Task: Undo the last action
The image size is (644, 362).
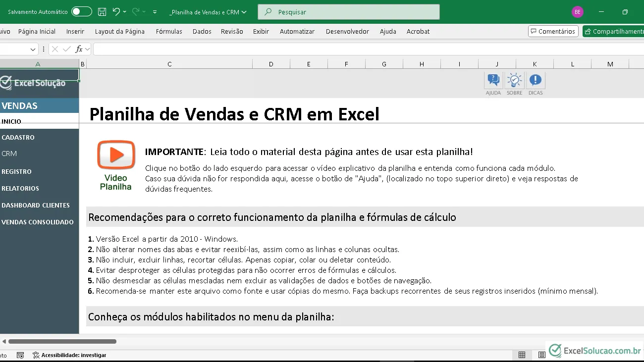Action: point(116,12)
